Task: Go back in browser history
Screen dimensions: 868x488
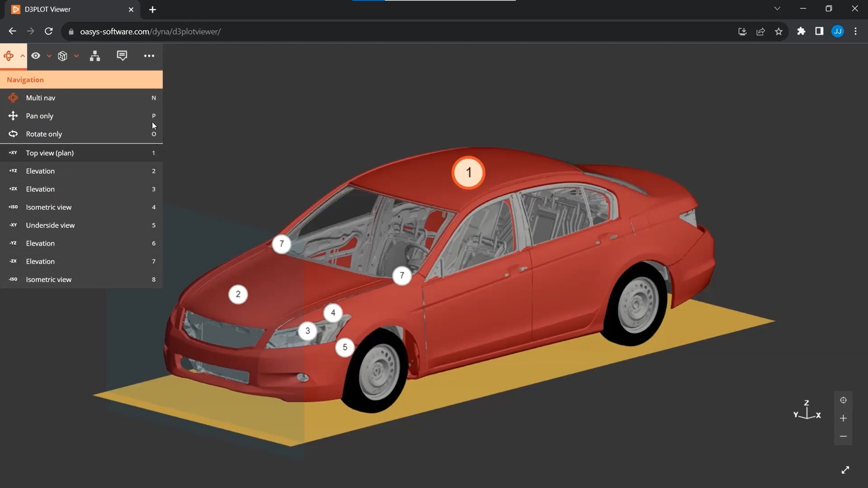Action: pyautogui.click(x=12, y=31)
